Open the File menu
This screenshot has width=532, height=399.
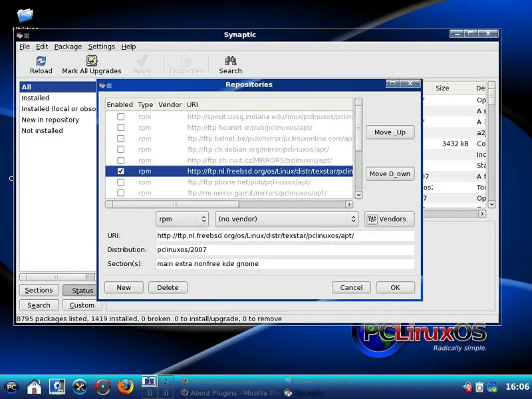click(x=25, y=47)
